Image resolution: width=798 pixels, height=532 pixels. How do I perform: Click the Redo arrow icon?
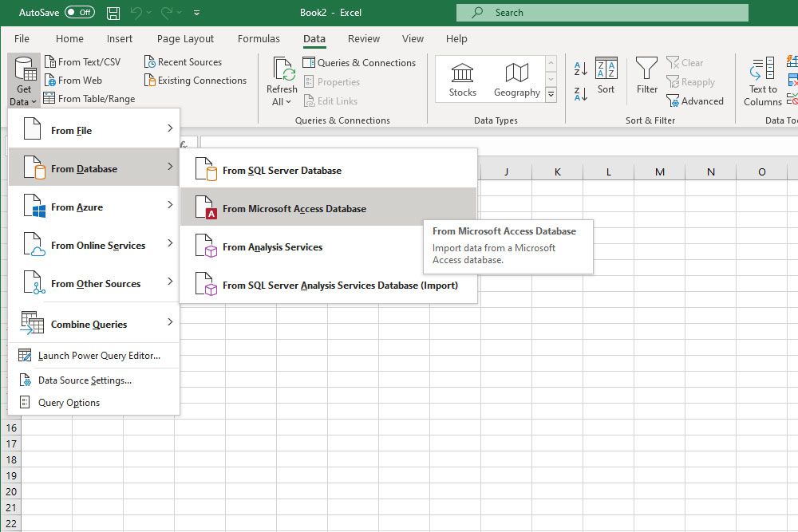(x=167, y=13)
